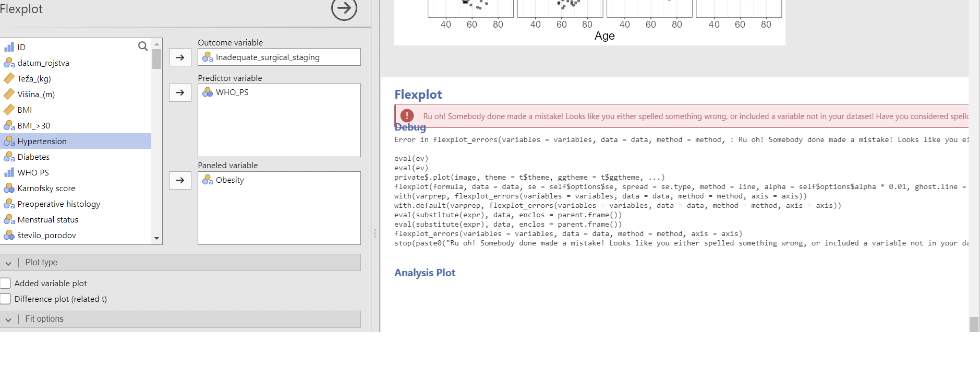Click the Analysis Plot heading
The height and width of the screenshot is (376, 980).
425,273
